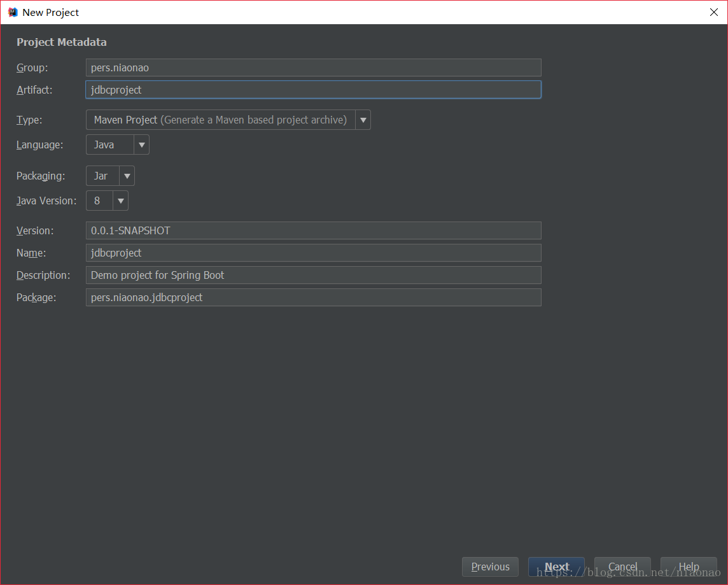728x585 pixels.
Task: Click the Artifact label
Action: (34, 90)
